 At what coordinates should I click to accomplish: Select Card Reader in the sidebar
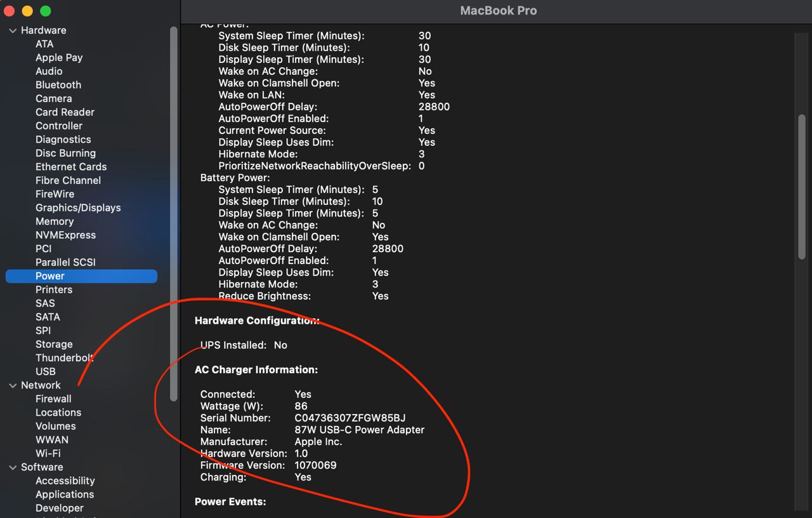click(x=65, y=112)
